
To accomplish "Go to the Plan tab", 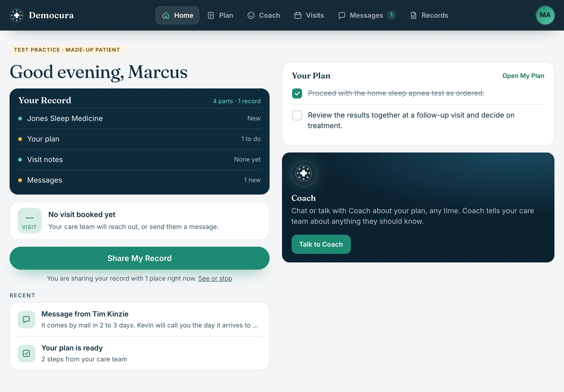I will click(x=221, y=16).
